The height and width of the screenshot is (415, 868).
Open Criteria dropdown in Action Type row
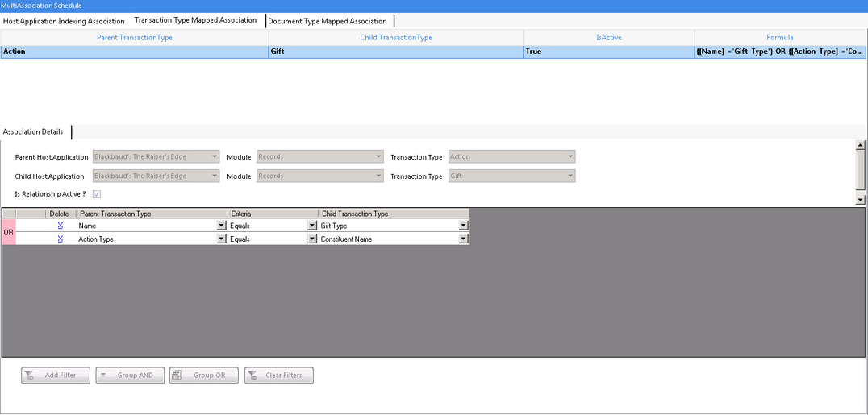click(311, 239)
